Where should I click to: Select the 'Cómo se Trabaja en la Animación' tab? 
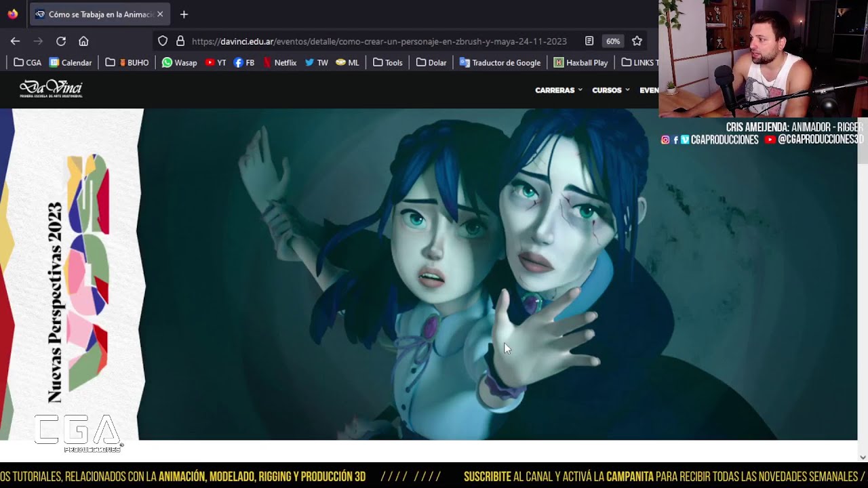(x=100, y=14)
